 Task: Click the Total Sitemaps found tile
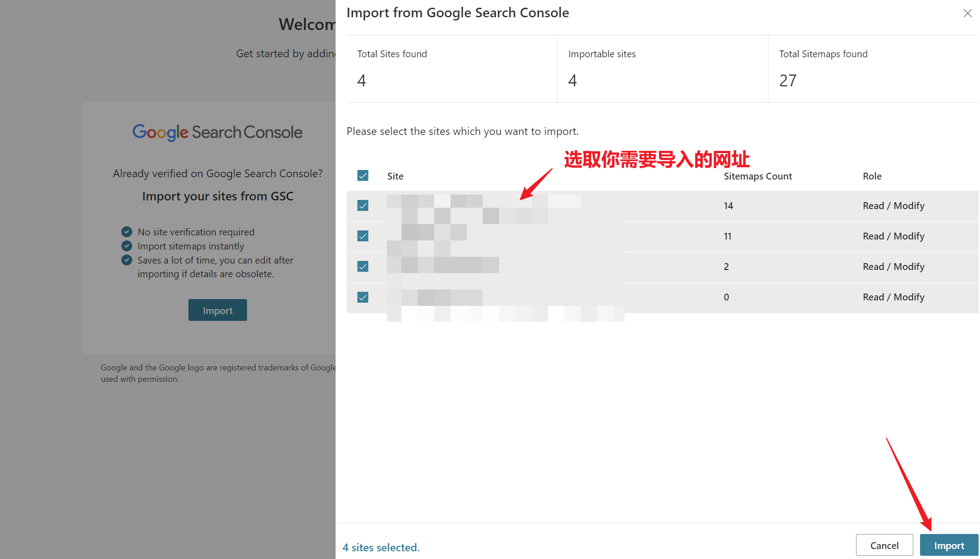point(873,68)
